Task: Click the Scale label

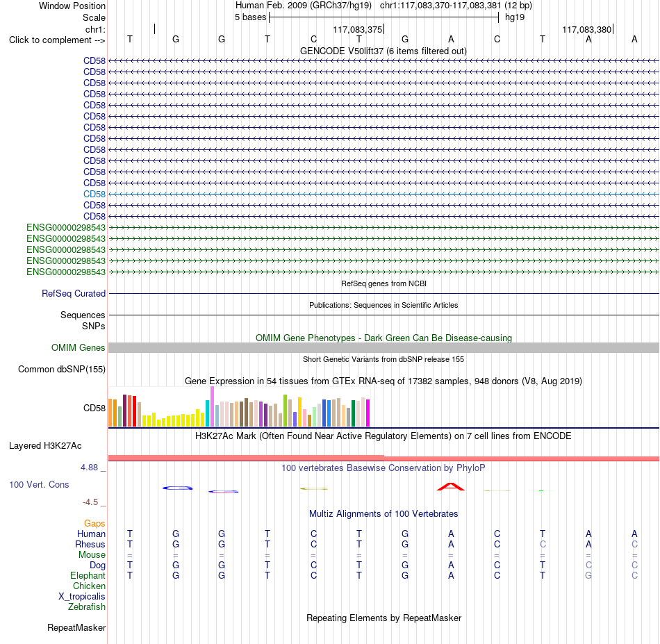Action: 94,17
